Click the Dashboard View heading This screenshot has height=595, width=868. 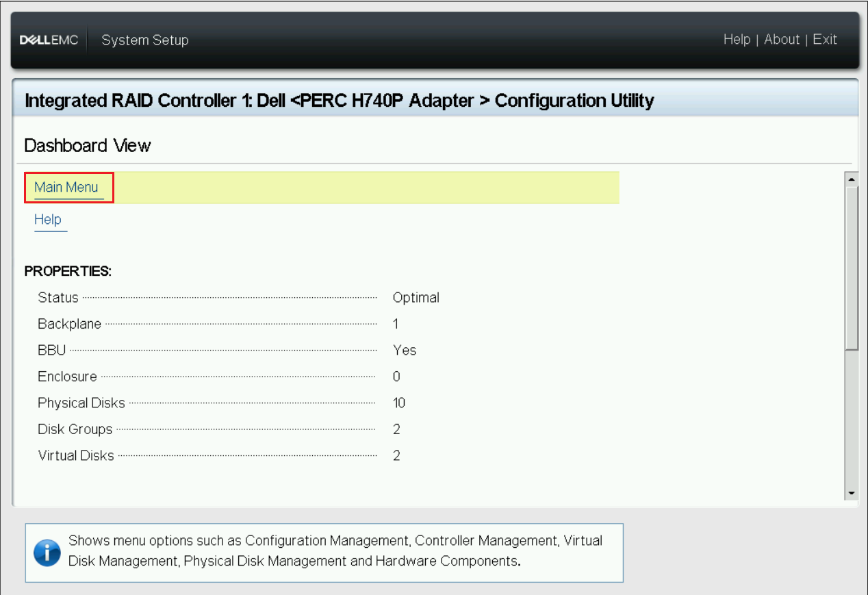pos(88,146)
